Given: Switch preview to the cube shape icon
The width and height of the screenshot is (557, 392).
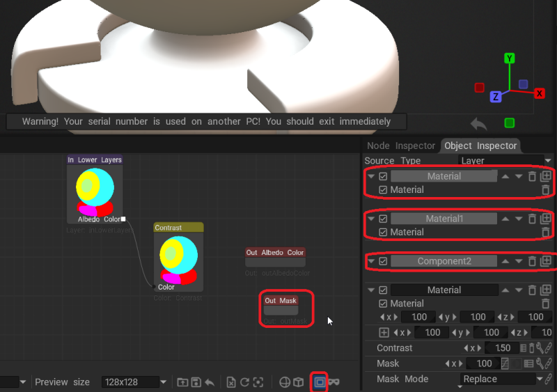Looking at the screenshot, I should (299, 382).
